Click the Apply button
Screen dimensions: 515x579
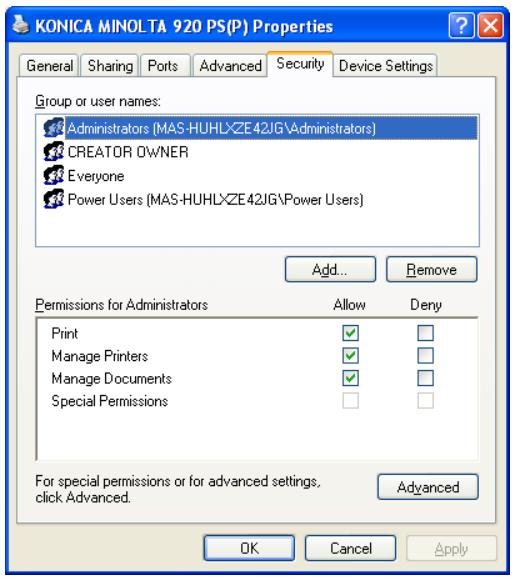[452, 549]
